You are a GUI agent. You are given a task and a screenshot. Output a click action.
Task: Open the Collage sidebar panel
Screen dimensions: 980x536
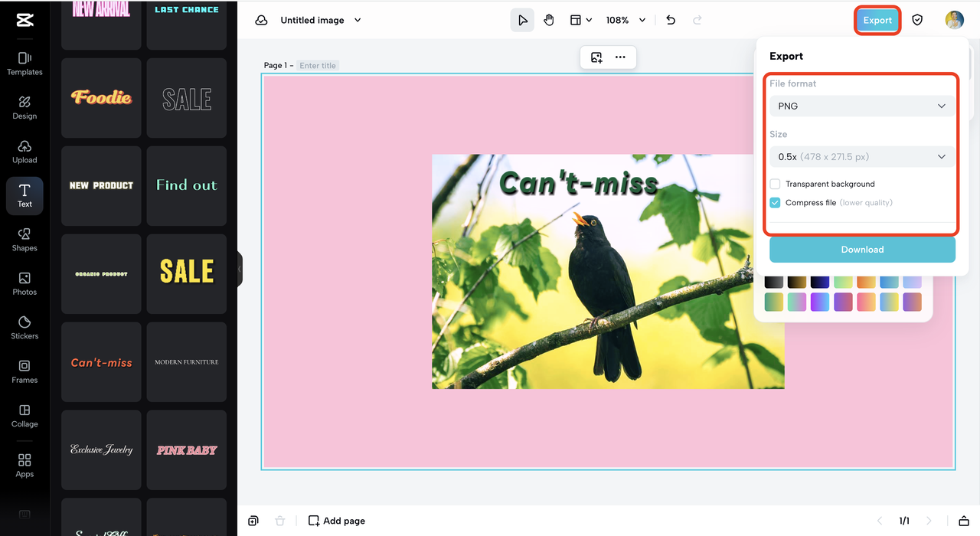click(24, 416)
